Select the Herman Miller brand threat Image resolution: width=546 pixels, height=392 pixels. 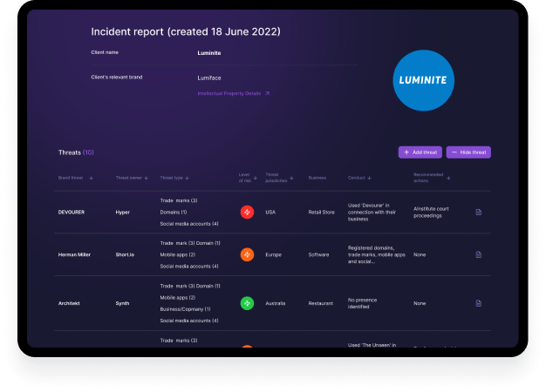click(74, 254)
